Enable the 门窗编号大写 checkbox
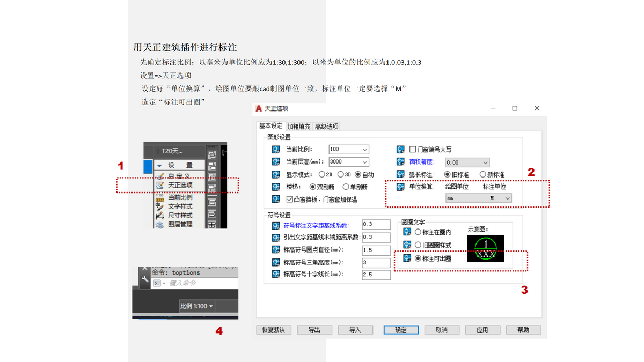This screenshot has height=362, width=644. point(413,150)
